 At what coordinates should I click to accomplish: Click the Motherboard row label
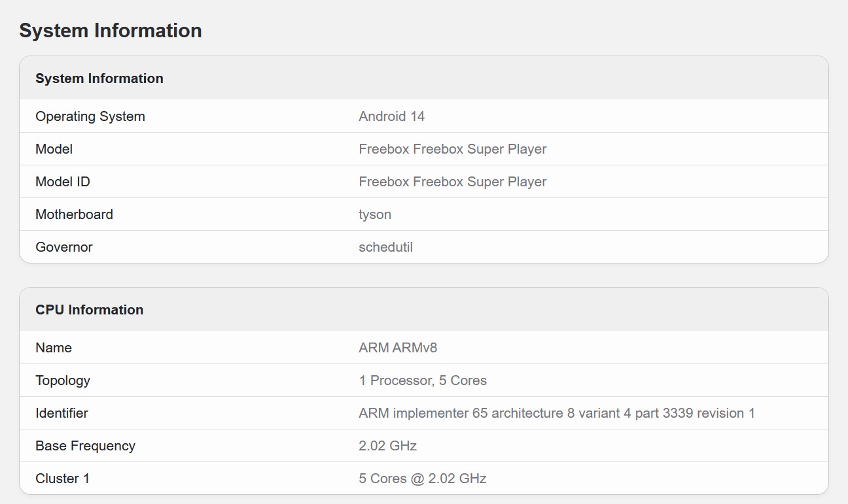pyautogui.click(x=74, y=214)
